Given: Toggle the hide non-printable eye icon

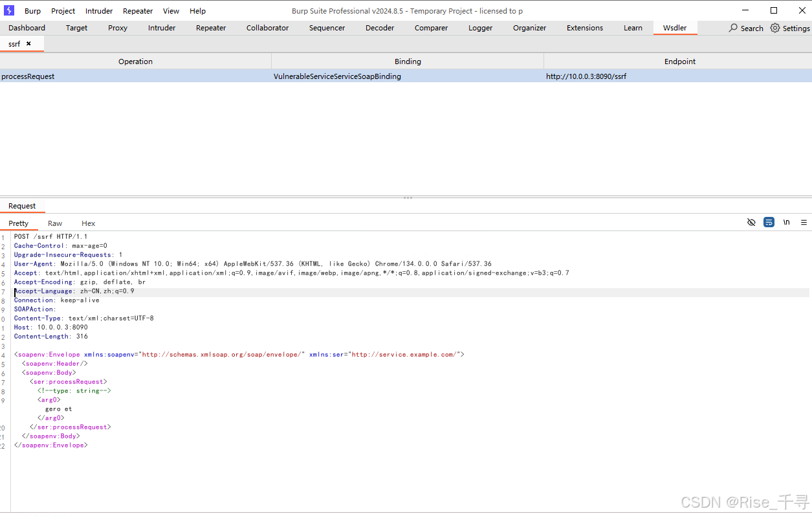Looking at the screenshot, I should tap(751, 222).
